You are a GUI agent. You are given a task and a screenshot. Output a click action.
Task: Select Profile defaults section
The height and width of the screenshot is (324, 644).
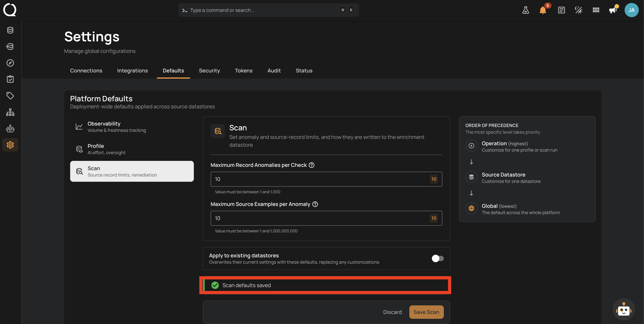[x=132, y=149]
